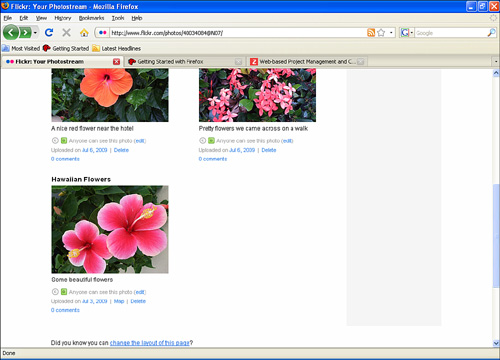Click green privacy icon under pretty flowers photo
This screenshot has width=500, height=360.
click(211, 141)
